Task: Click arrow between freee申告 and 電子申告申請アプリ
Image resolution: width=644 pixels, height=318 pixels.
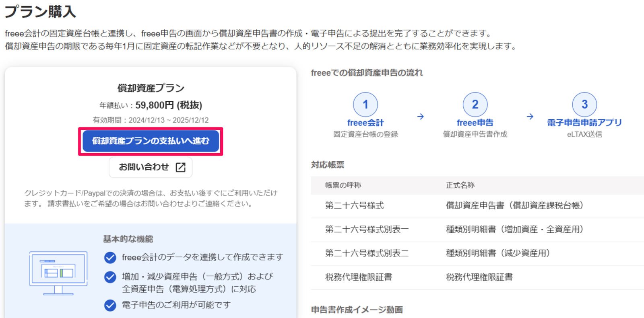Action: (x=530, y=117)
